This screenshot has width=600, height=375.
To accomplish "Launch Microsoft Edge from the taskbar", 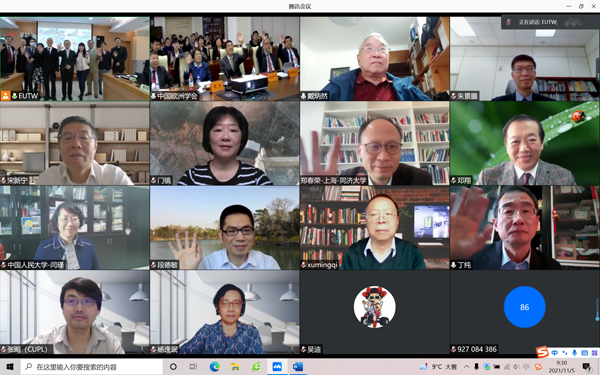I will point(214,367).
